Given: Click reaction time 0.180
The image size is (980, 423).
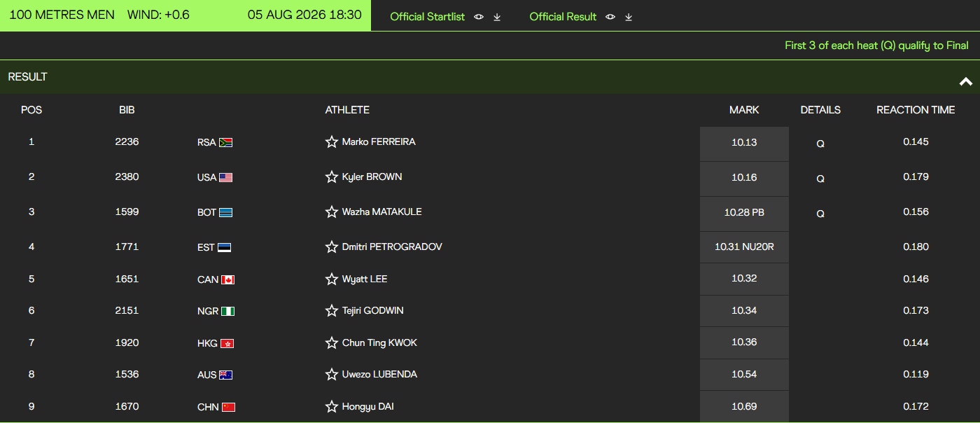Looking at the screenshot, I should click(916, 247).
